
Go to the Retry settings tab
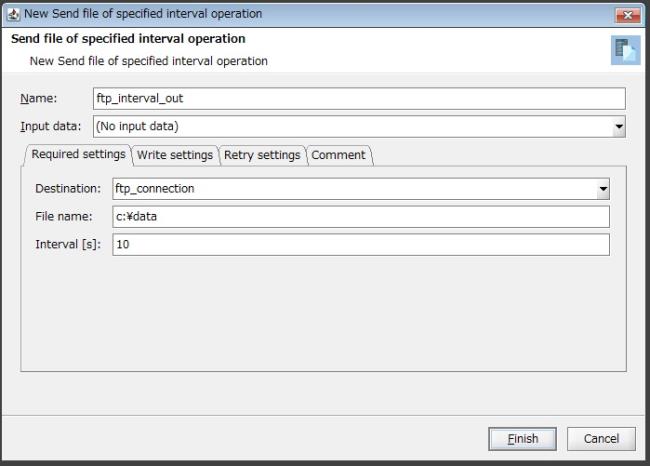coord(262,155)
